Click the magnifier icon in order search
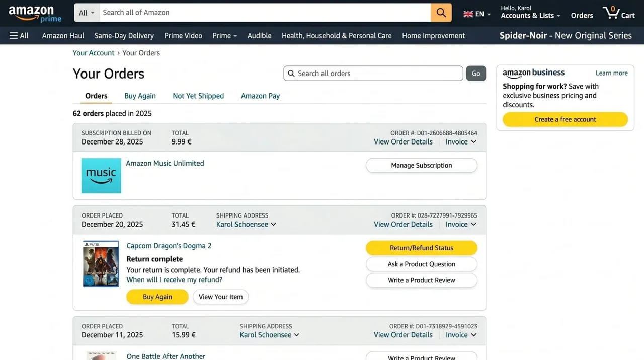The width and height of the screenshot is (644, 360). tap(291, 74)
